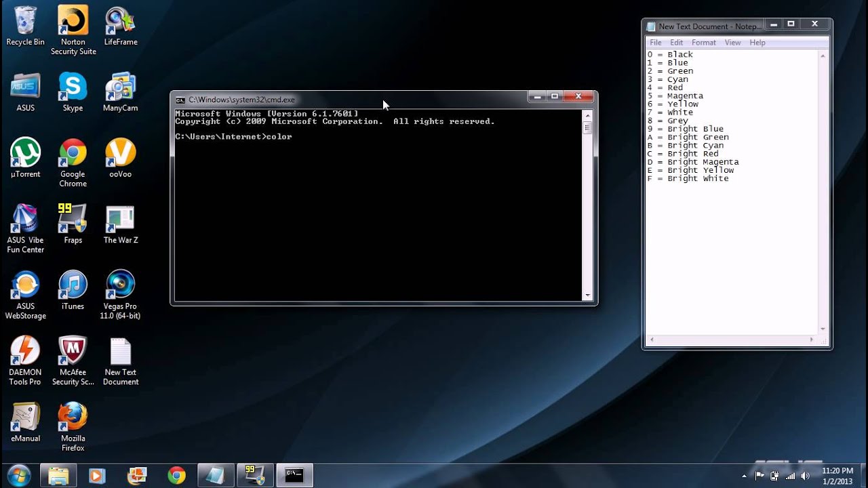Open Notepad Help menu
Screen dimensions: 868x488
(757, 42)
